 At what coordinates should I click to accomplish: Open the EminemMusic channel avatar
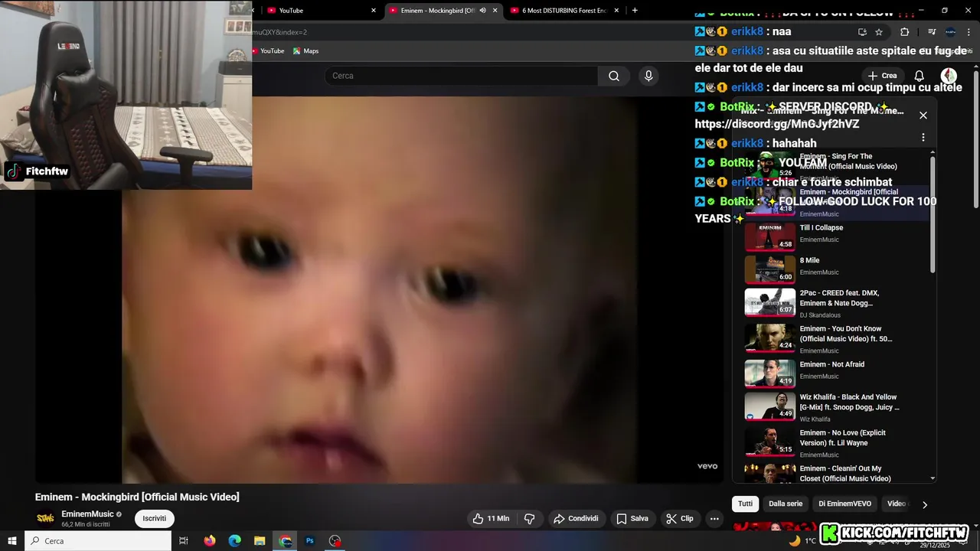46,519
